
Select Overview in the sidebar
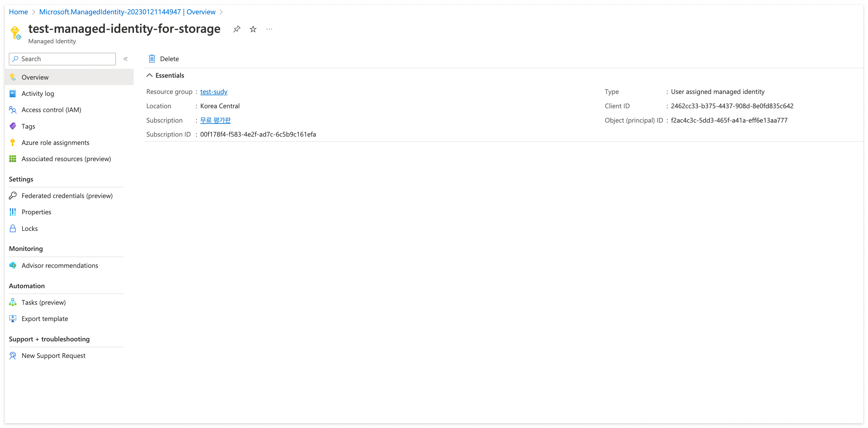pos(69,77)
